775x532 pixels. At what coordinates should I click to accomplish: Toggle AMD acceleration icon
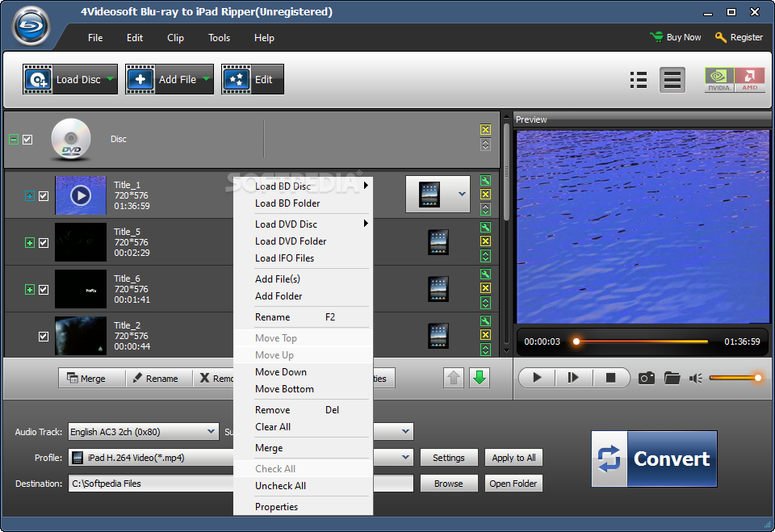(750, 80)
